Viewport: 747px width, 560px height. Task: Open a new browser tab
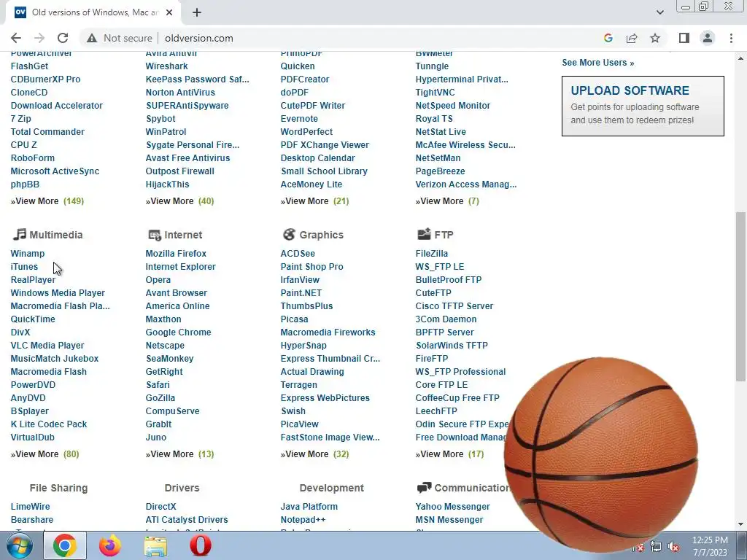coord(197,12)
